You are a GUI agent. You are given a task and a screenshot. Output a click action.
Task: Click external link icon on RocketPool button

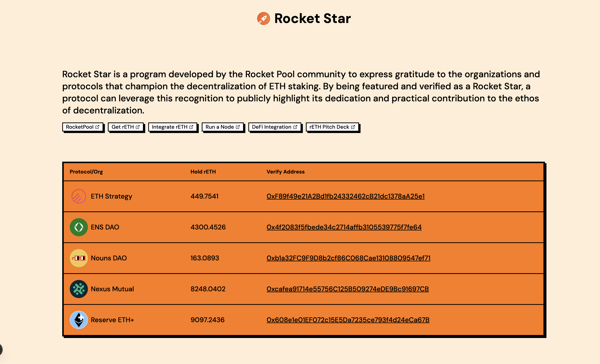coord(97,127)
